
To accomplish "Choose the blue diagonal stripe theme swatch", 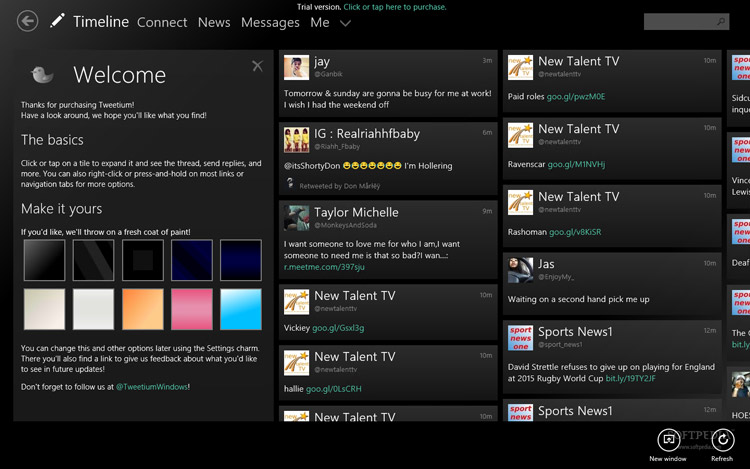I will 192,260.
